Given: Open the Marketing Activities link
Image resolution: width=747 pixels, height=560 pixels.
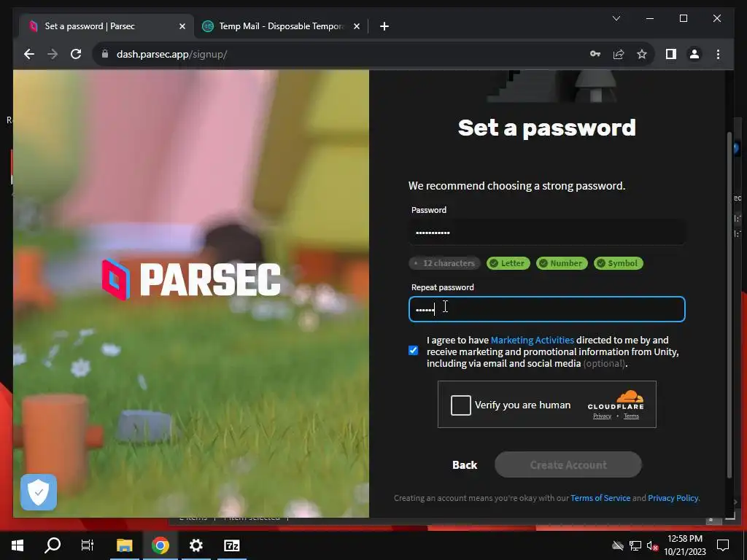Looking at the screenshot, I should [x=532, y=340].
